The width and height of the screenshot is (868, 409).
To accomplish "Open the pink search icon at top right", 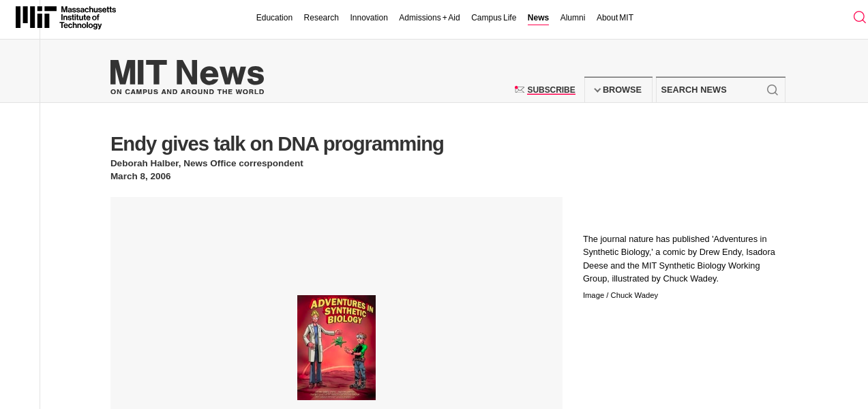I will (x=859, y=17).
